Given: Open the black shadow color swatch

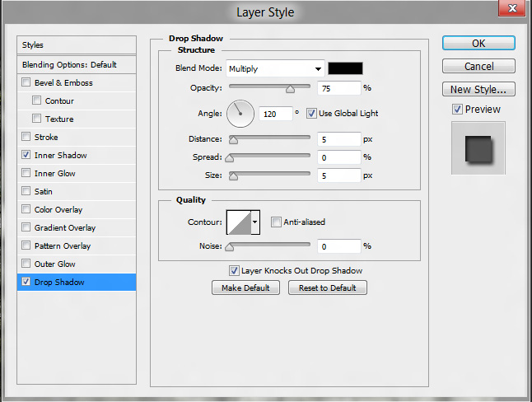Looking at the screenshot, I should click(x=345, y=68).
